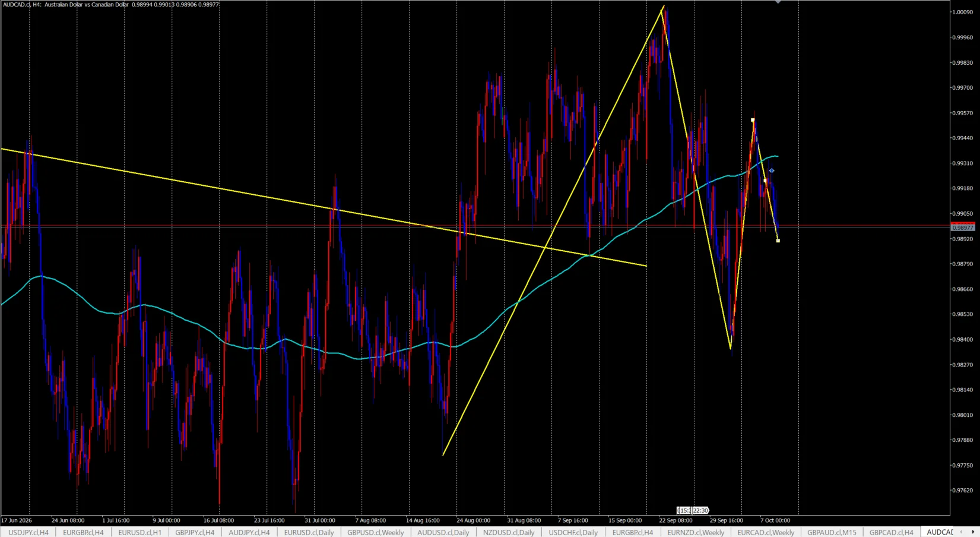Open the EURGBP.cl,H4 tab next to USDCHF.cl,Daily

point(633,532)
